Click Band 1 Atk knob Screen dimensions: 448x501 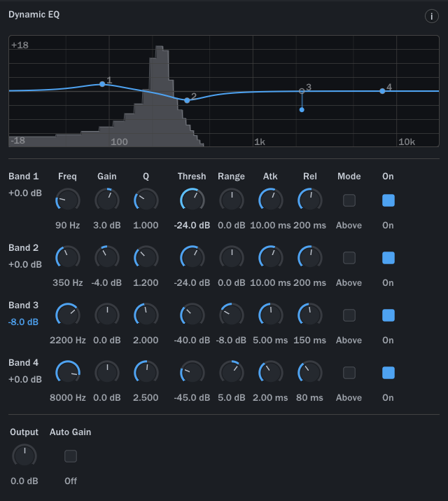coord(270,200)
